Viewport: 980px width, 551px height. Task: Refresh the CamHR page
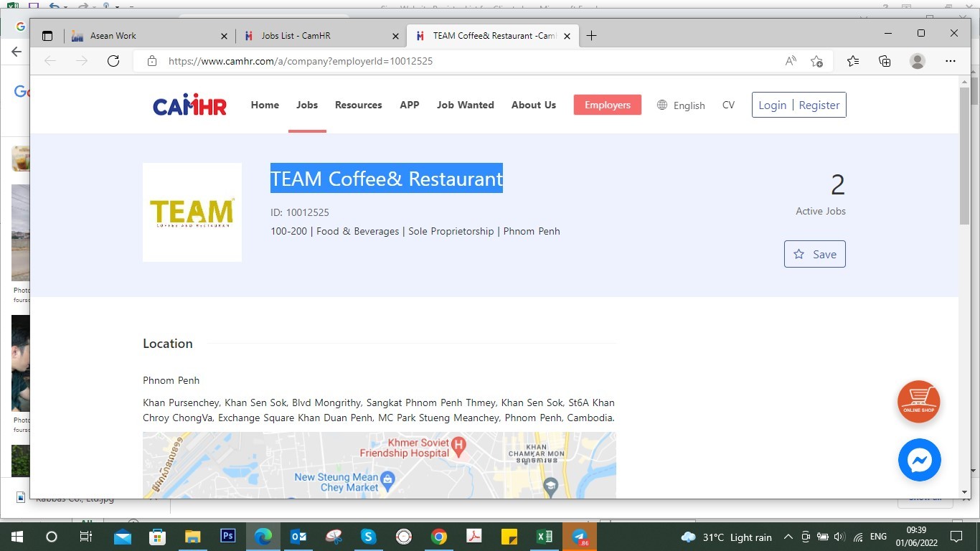[113, 61]
